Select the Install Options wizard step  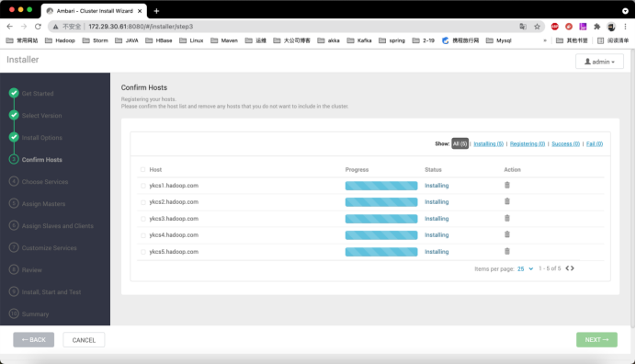[x=42, y=138]
